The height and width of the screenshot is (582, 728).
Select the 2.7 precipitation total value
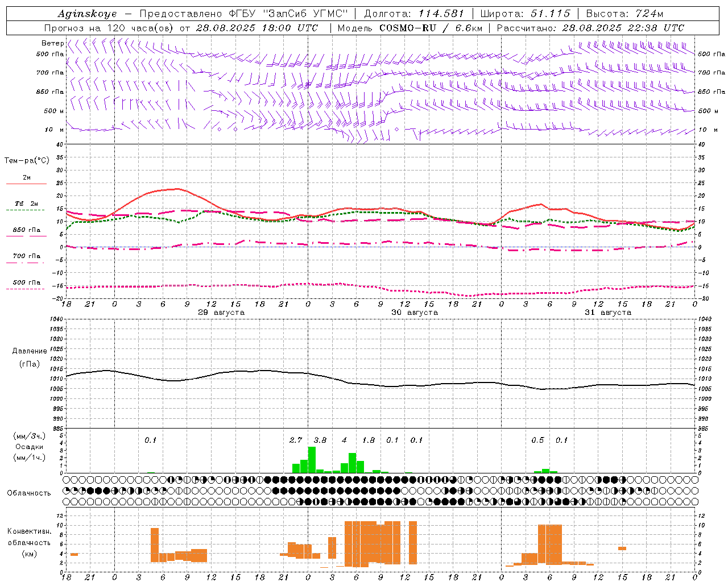pyautogui.click(x=296, y=440)
